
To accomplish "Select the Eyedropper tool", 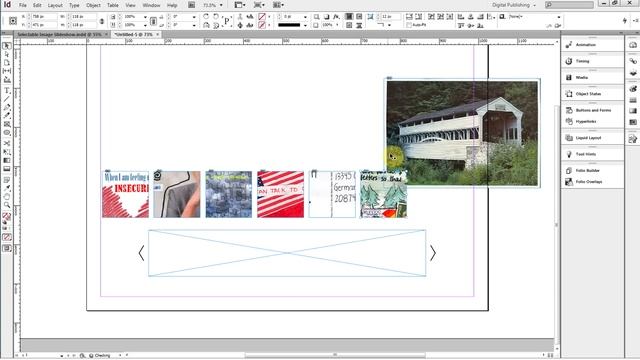I will point(7,188).
